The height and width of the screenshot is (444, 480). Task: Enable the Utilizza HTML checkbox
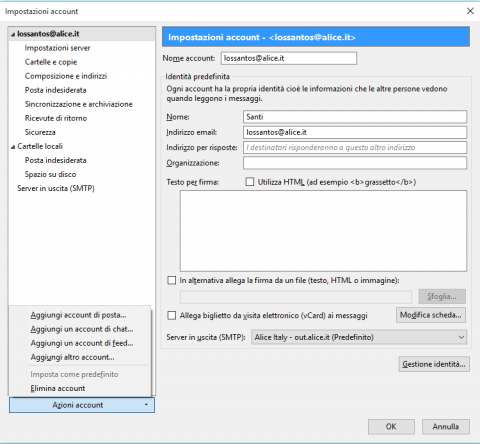click(250, 182)
